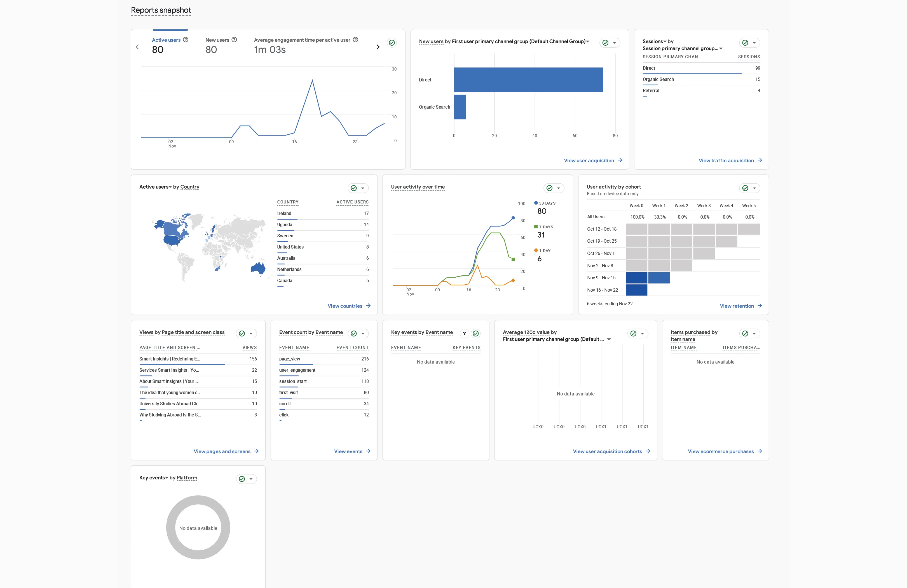The height and width of the screenshot is (588, 907).
Task: Click the back arrow in the metrics carousel
Action: click(x=137, y=47)
